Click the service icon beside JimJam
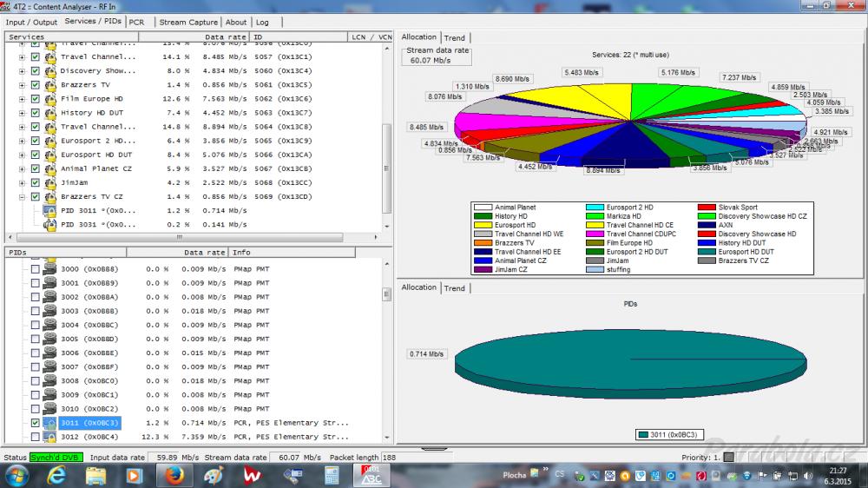 (50, 183)
